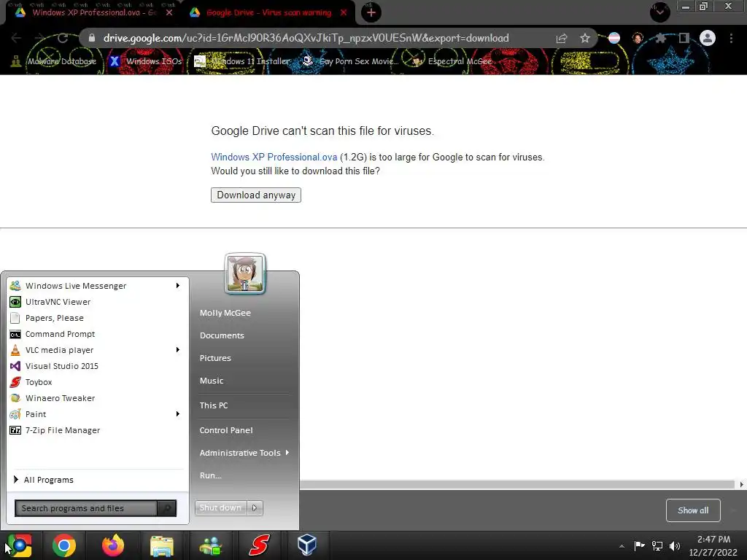The image size is (747, 560).
Task: Go back to the previous page
Action: 16,38
